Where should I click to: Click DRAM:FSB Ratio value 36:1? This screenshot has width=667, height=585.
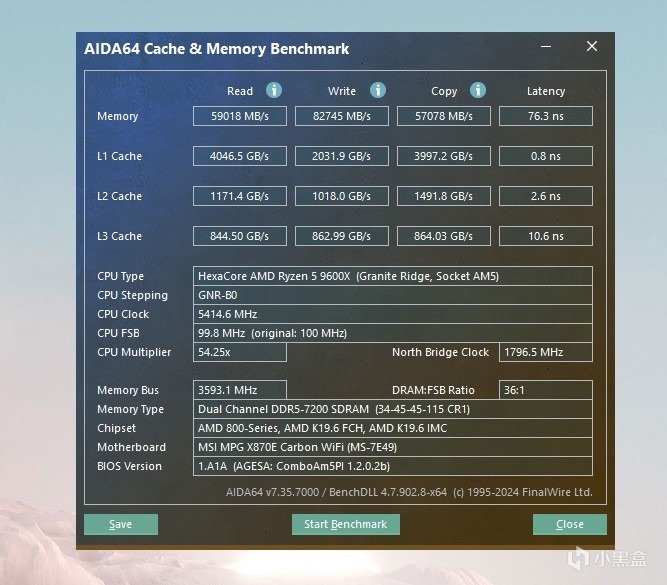[546, 390]
